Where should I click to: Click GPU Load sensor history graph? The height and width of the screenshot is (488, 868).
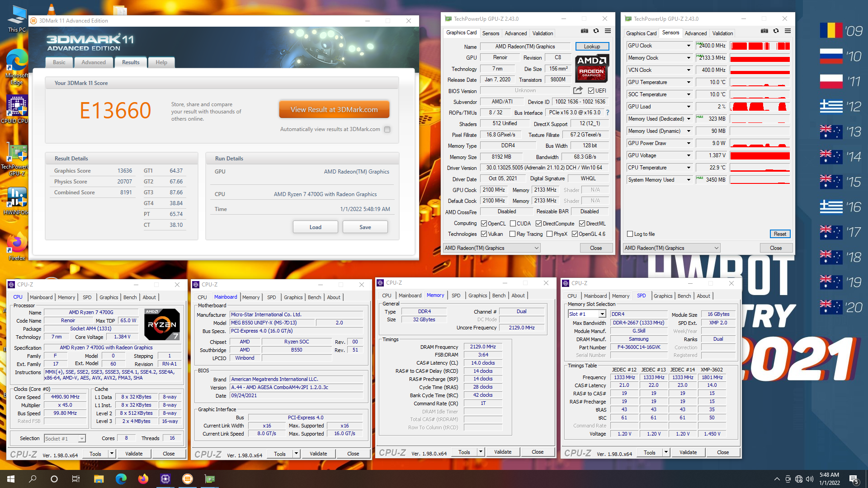(760, 107)
